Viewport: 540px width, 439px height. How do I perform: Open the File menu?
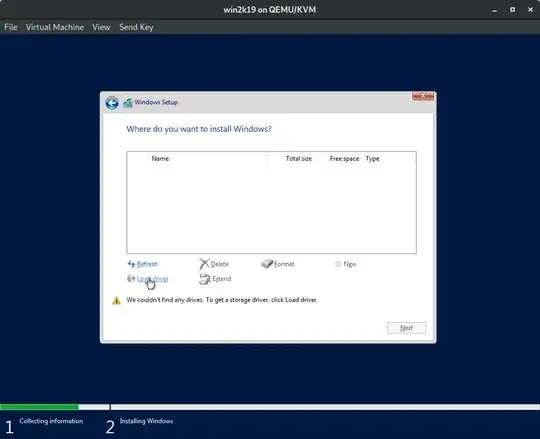tap(11, 27)
